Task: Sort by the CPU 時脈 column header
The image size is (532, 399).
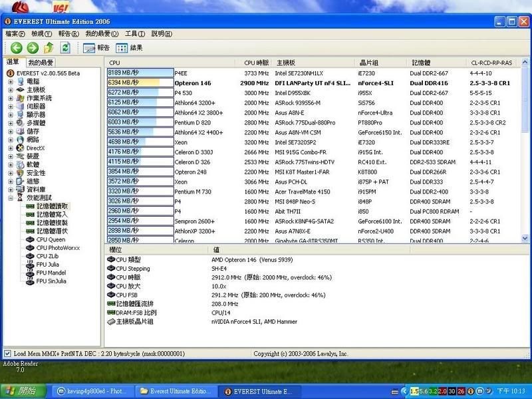Action: [x=257, y=63]
